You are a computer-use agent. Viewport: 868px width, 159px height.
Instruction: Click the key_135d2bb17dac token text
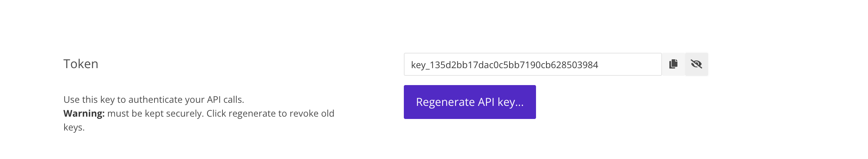[505, 65]
